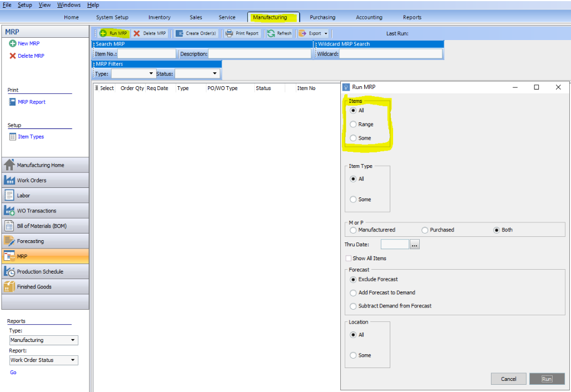Select the Range radio under Items
571x392 pixels.
[353, 124]
